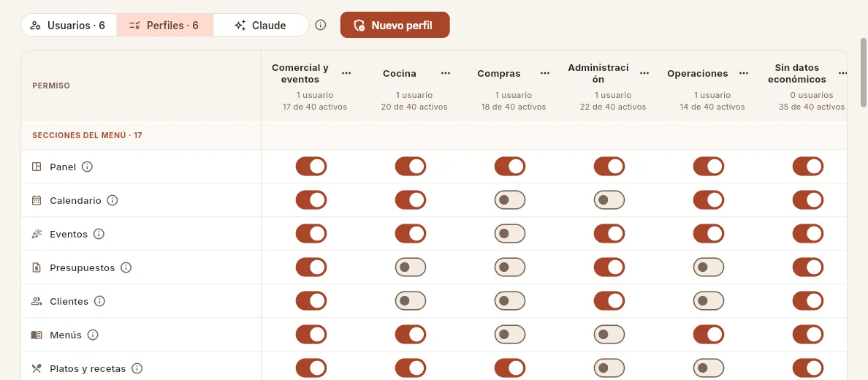The height and width of the screenshot is (380, 868).
Task: Enable Platos y recetas for Operaciones
Action: (709, 368)
